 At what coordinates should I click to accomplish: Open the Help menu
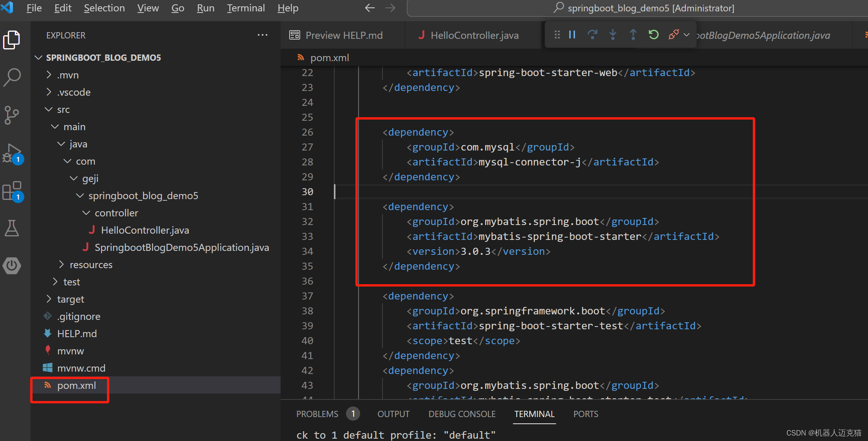(x=287, y=7)
